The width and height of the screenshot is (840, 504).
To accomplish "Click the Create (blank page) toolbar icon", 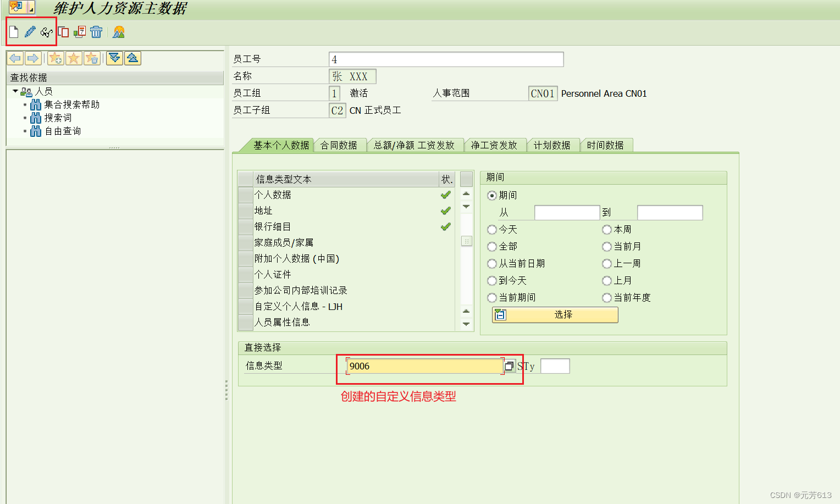I will point(14,32).
